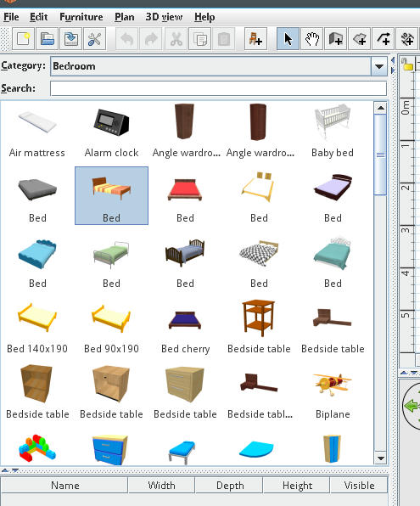Screen dimensions: 420x506
Task: Toggle the plan lock padlock icon
Action: [x=407, y=64]
